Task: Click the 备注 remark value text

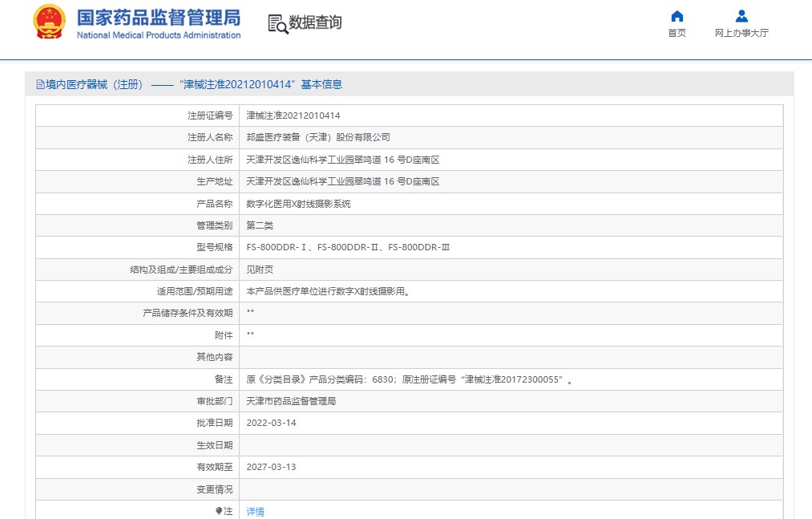Action: (x=410, y=379)
